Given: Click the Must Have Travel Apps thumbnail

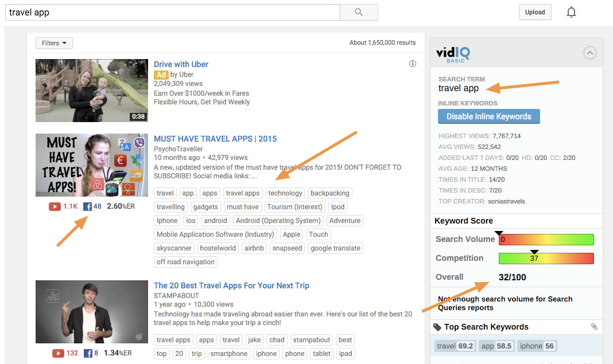Looking at the screenshot, I should click(92, 165).
